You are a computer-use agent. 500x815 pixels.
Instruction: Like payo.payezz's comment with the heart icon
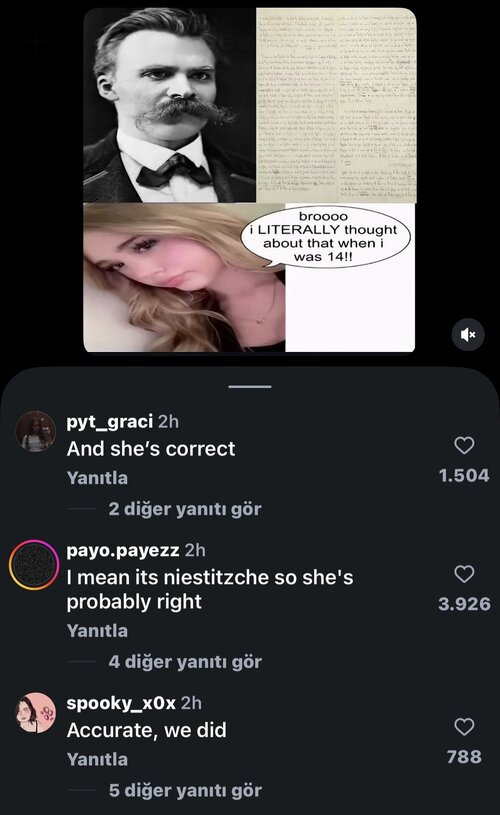coord(464,574)
